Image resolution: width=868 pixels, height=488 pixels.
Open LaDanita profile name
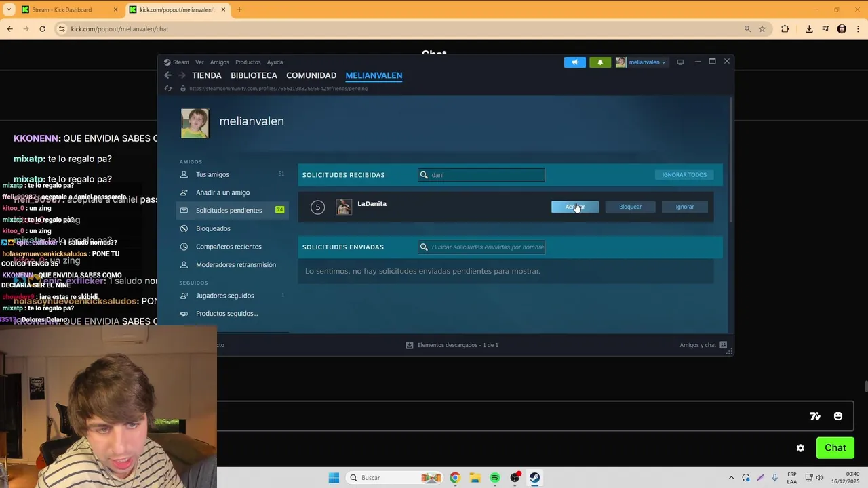[372, 204]
